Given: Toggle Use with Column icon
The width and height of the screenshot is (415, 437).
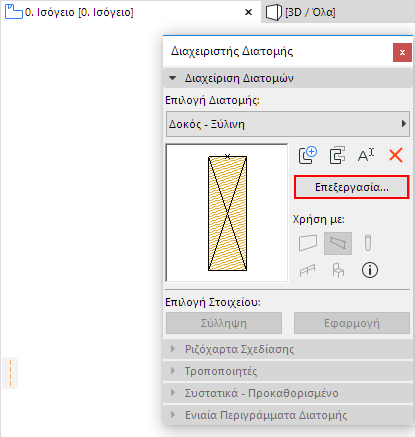Looking at the screenshot, I should coord(368,243).
